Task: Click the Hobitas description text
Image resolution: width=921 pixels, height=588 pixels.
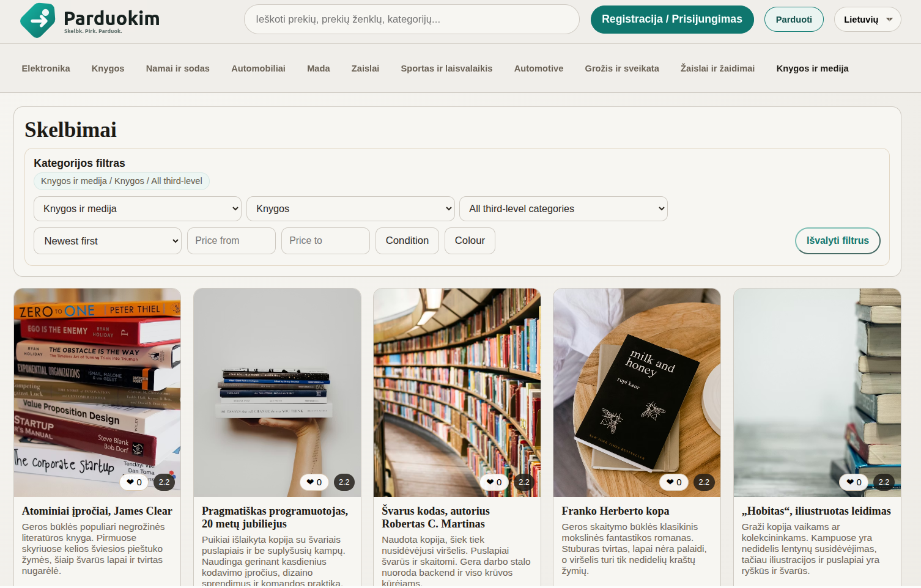Action: 811,549
